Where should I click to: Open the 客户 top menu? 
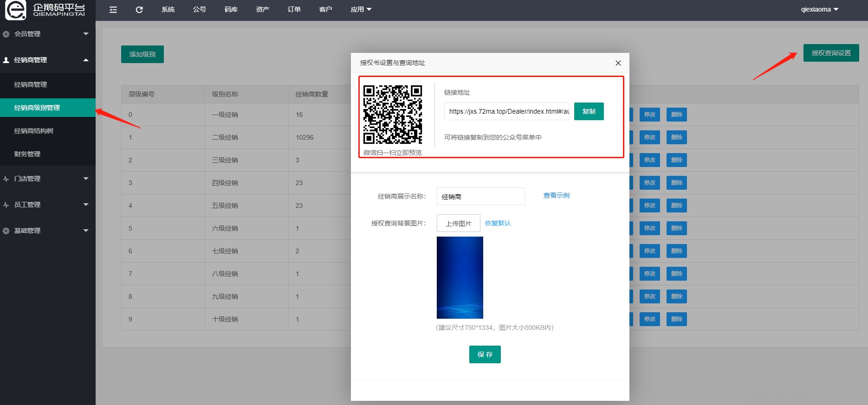pos(326,10)
